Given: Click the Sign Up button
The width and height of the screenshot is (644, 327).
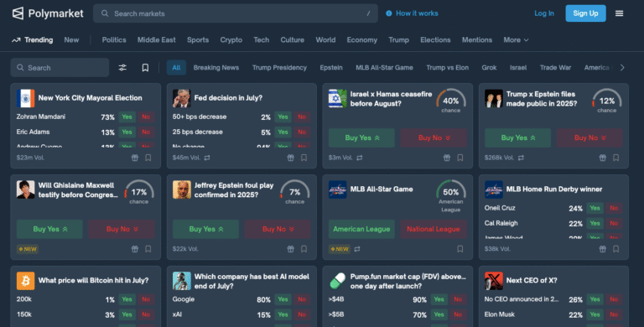Looking at the screenshot, I should click(x=585, y=13).
